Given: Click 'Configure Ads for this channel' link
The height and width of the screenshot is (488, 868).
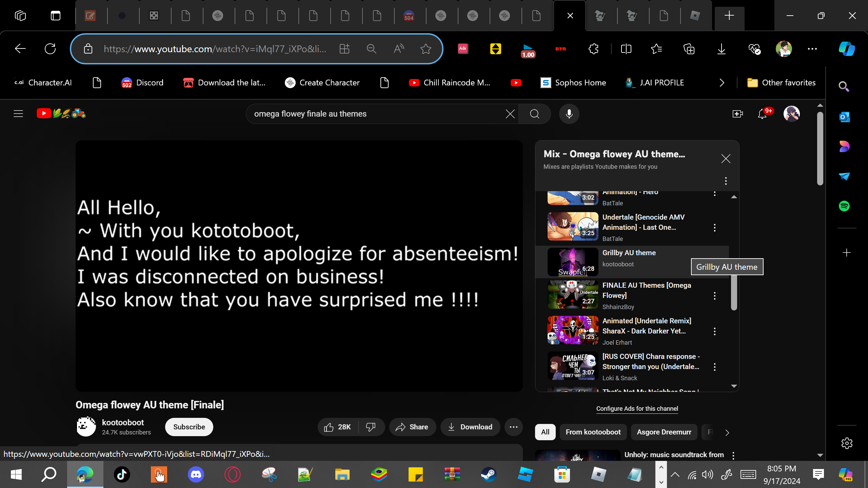Looking at the screenshot, I should (x=637, y=409).
